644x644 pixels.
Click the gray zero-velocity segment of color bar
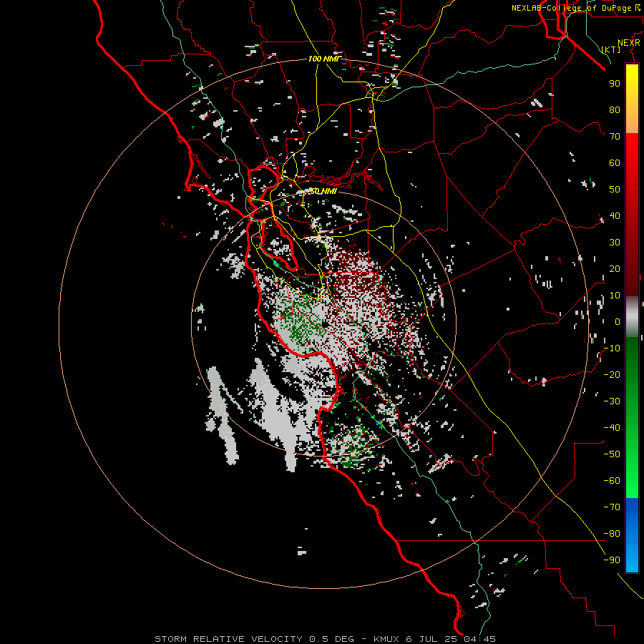(632, 317)
